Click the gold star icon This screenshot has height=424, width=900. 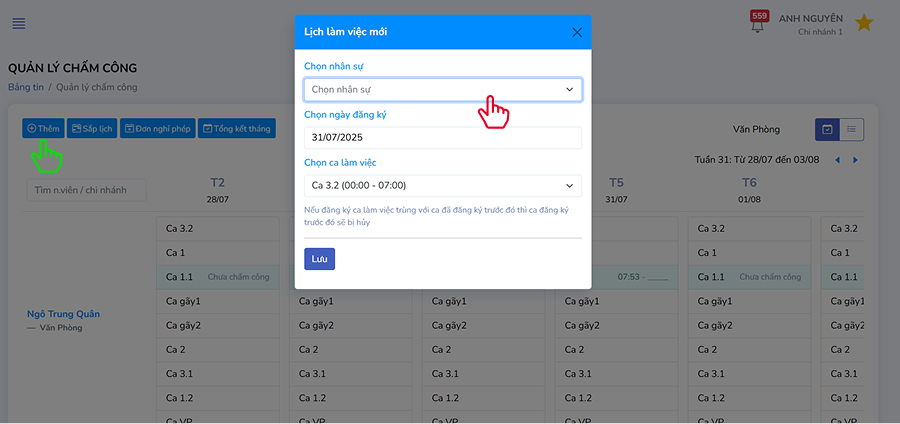click(x=864, y=23)
